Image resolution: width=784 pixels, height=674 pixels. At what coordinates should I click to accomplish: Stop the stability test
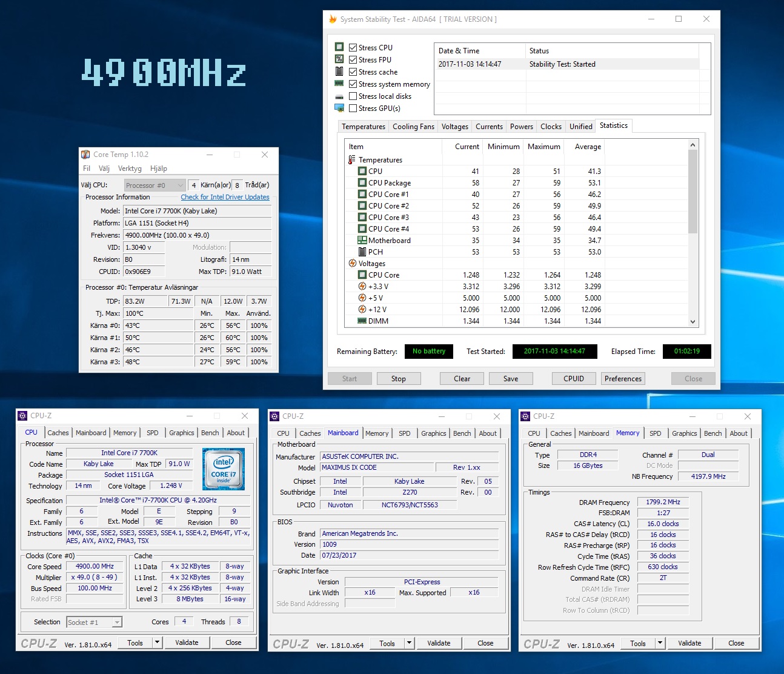tap(399, 379)
